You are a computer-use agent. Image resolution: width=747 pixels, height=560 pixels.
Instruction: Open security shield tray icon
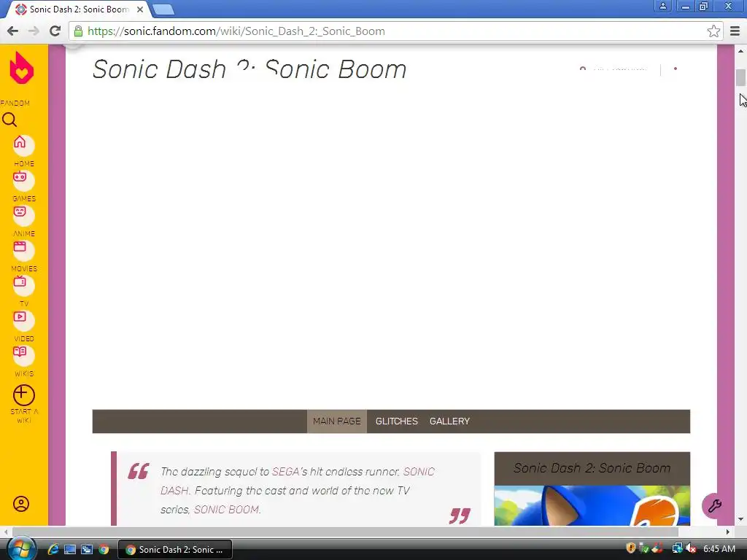pyautogui.click(x=630, y=548)
